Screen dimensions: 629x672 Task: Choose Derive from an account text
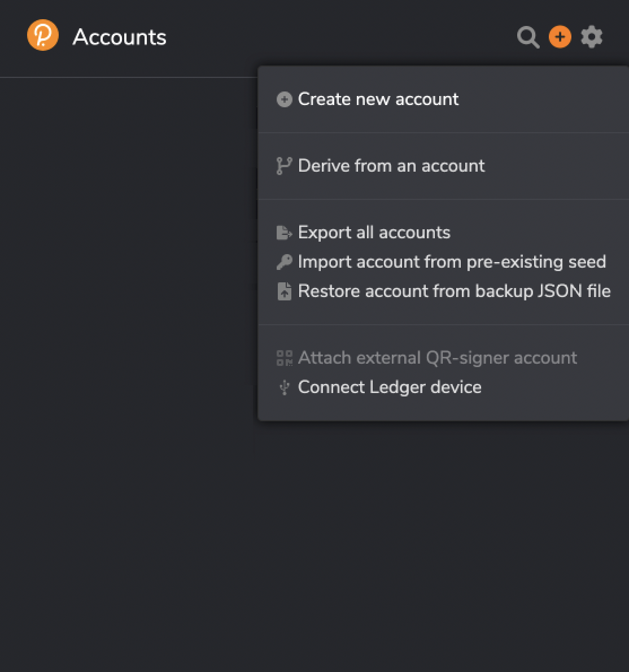pyautogui.click(x=391, y=166)
